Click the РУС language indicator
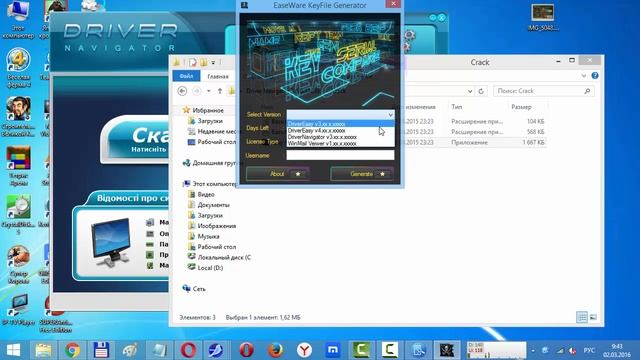The height and width of the screenshot is (360, 640). pos(589,351)
